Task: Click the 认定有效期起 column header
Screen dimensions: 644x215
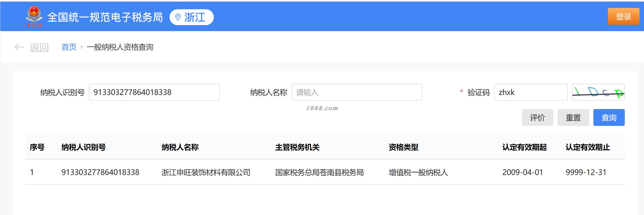Action: tap(524, 147)
